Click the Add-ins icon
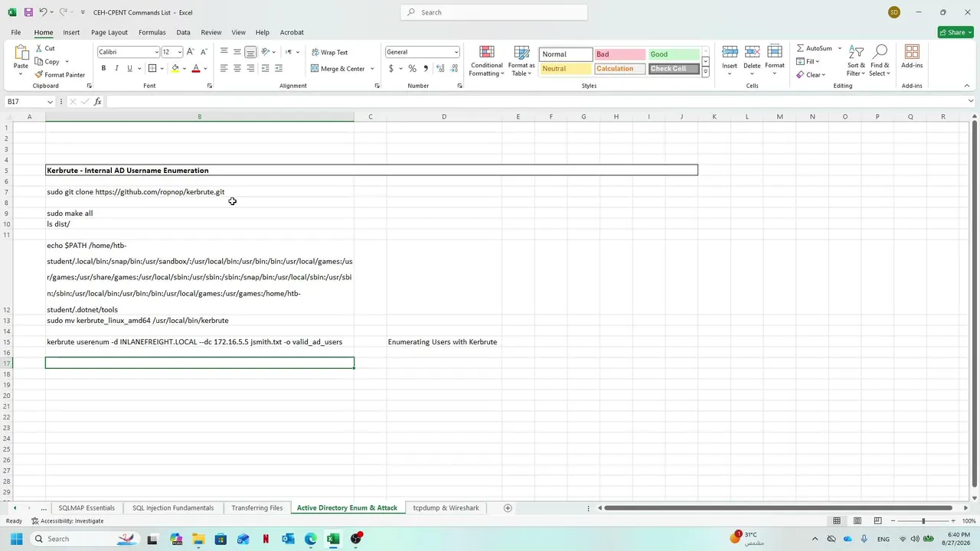980x551 pixels. (912, 52)
